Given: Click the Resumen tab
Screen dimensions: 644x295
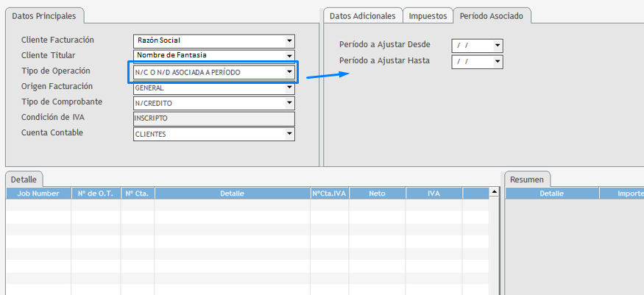Looking at the screenshot, I should [527, 179].
